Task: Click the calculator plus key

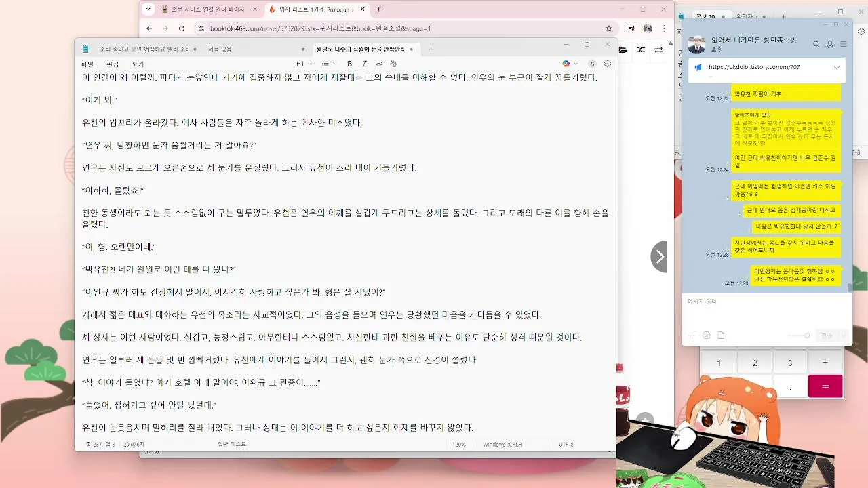Action: pyautogui.click(x=825, y=363)
